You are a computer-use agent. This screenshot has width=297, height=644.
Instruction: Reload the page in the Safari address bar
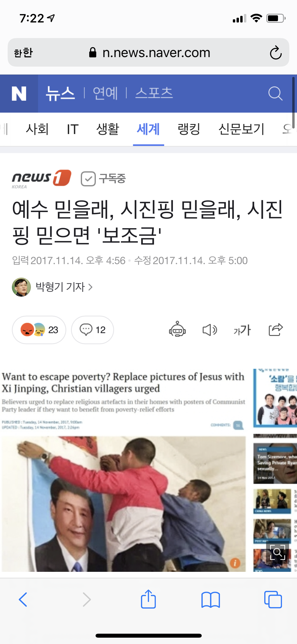click(276, 53)
